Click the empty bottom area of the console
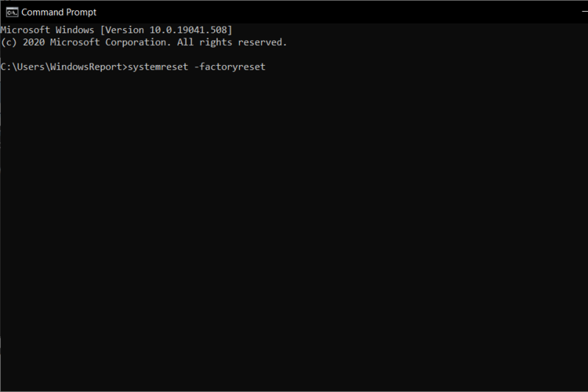Image resolution: width=588 pixels, height=392 pixels. pyautogui.click(x=294, y=368)
